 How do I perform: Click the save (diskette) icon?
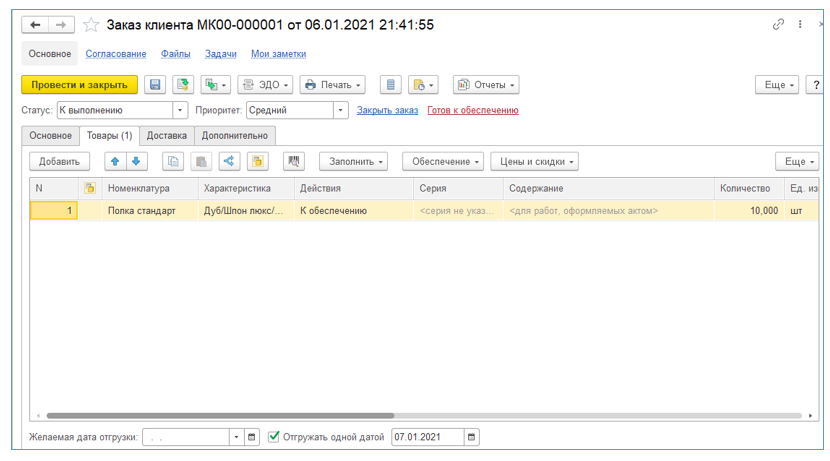click(154, 85)
